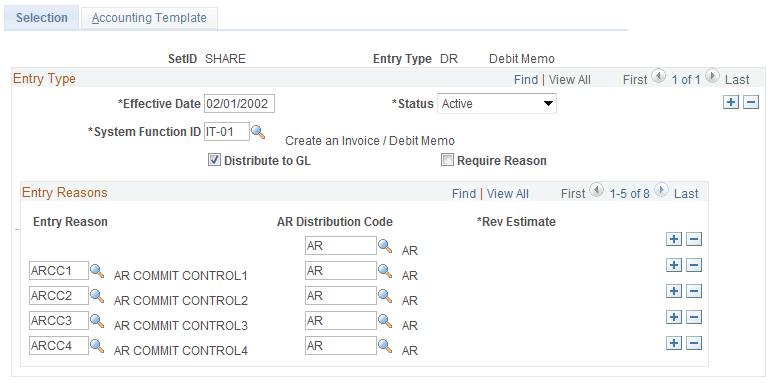Go to Last in Entry Reasons
Image resolution: width=775 pixels, height=383 pixels.
pyautogui.click(x=686, y=194)
